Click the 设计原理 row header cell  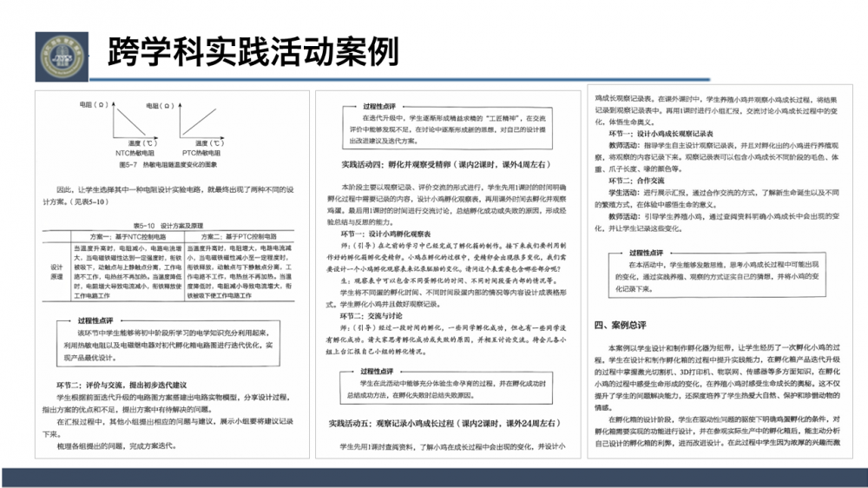tap(56, 272)
